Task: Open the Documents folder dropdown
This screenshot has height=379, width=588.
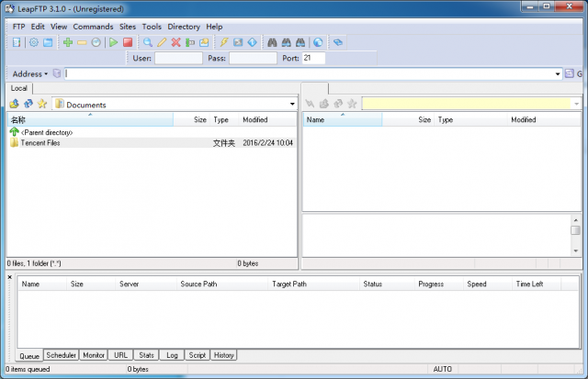Action: (292, 105)
